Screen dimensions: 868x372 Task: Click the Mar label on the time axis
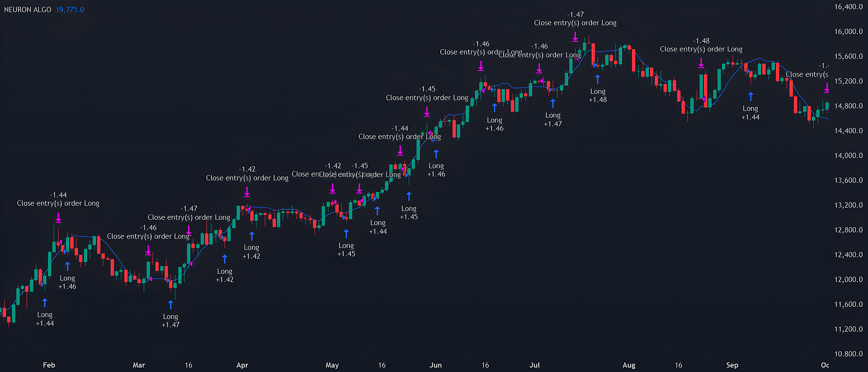click(139, 365)
